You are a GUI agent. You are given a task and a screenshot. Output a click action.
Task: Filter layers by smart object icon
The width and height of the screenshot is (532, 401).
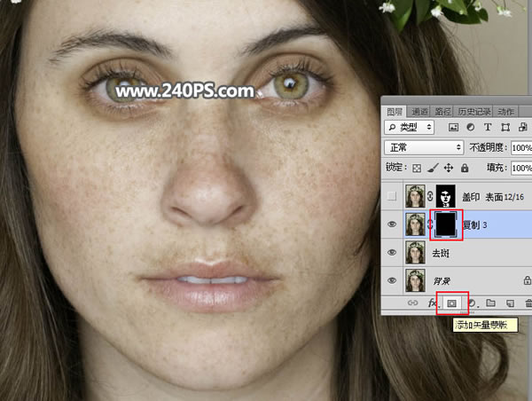(523, 128)
